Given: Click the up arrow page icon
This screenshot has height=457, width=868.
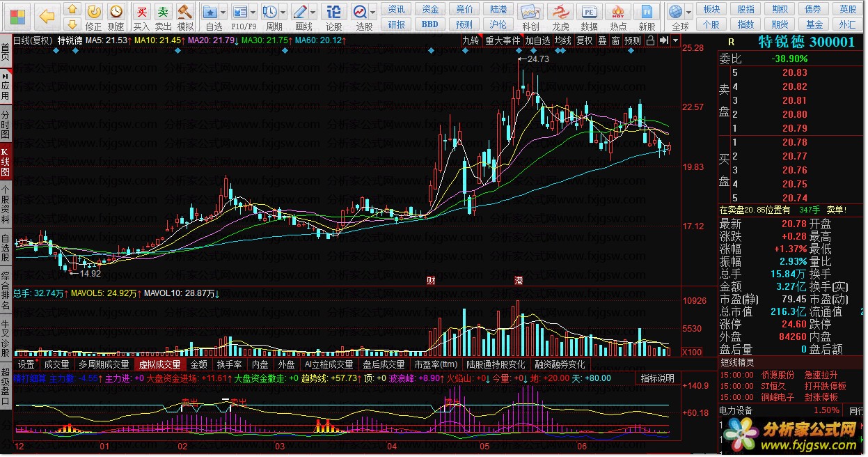Looking at the screenshot, I should [72, 9].
